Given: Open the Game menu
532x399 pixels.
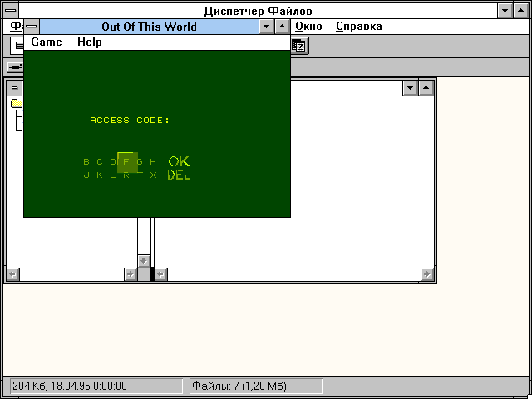Looking at the screenshot, I should point(47,42).
